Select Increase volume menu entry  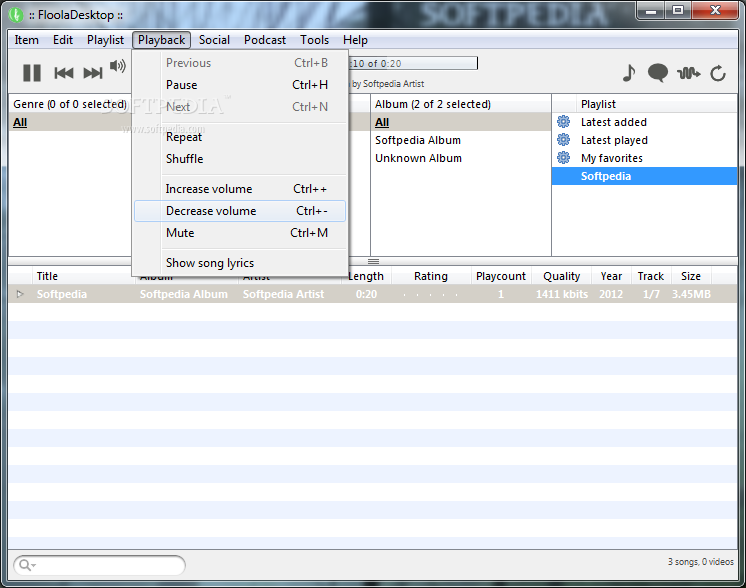(240, 189)
